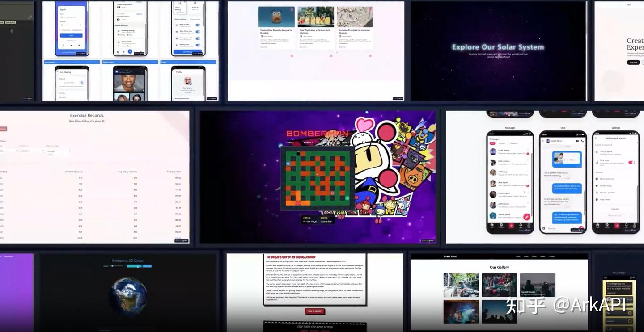Click the Bomberman game board grid
The image size is (644, 332).
pyautogui.click(x=317, y=178)
